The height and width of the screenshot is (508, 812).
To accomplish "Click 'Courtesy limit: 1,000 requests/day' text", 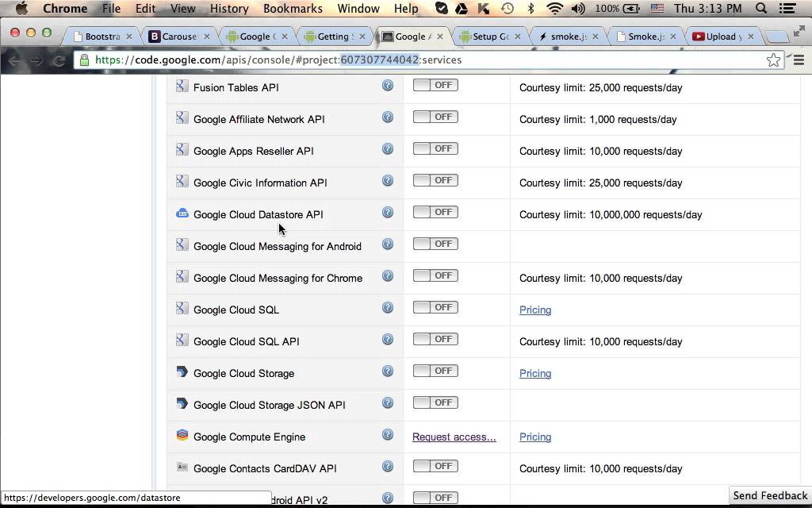I will 598,120.
